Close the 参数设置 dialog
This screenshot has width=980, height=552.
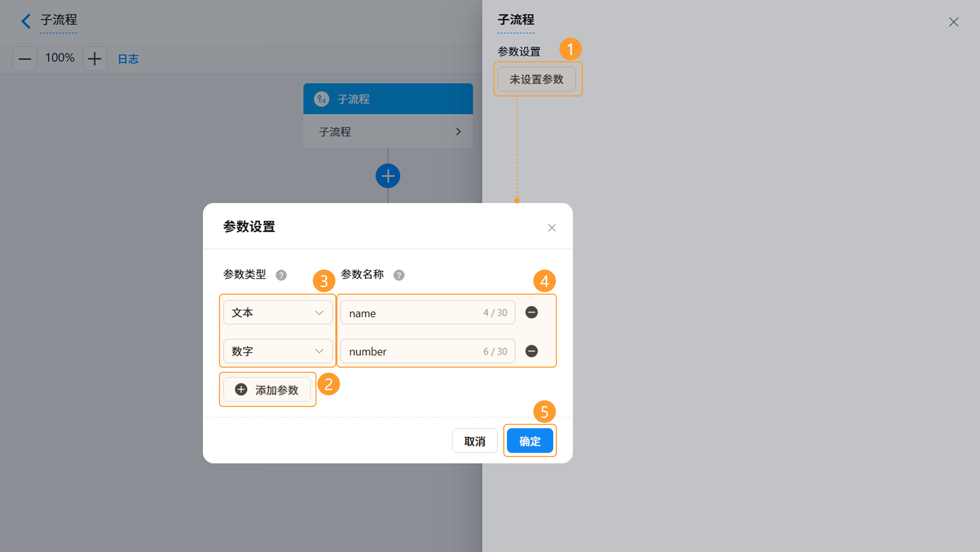(x=552, y=228)
